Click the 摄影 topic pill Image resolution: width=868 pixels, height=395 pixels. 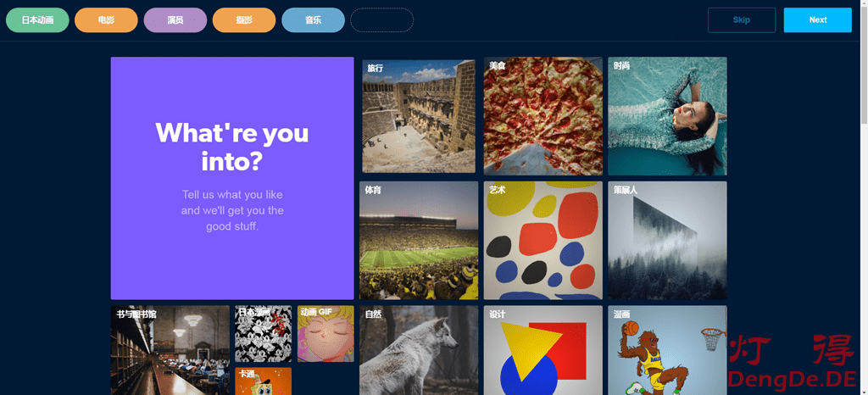click(244, 19)
